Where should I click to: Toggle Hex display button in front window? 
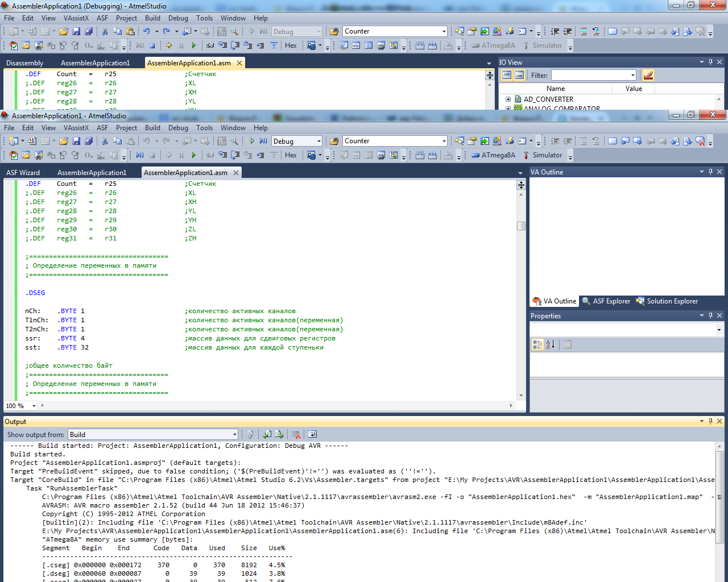click(291, 155)
